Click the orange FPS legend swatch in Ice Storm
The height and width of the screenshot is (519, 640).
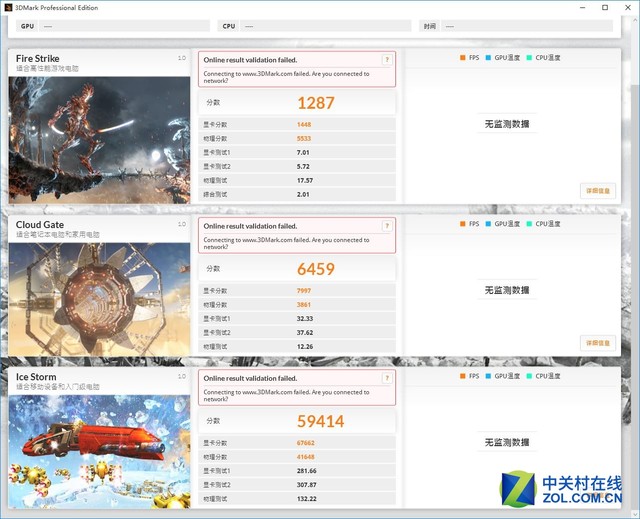pyautogui.click(x=462, y=376)
